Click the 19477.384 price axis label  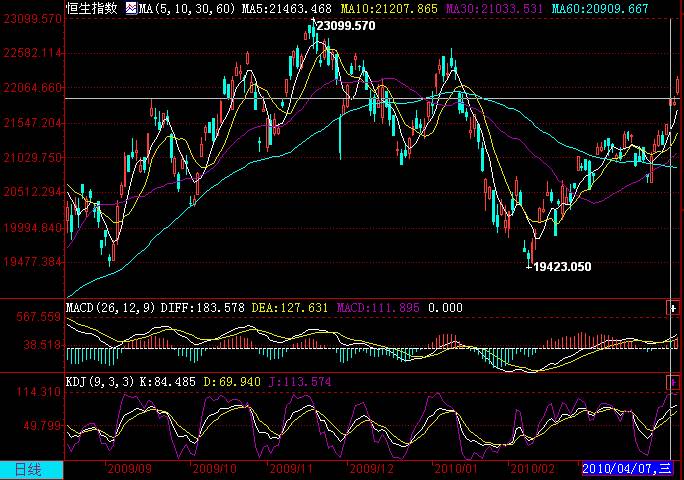click(x=33, y=262)
